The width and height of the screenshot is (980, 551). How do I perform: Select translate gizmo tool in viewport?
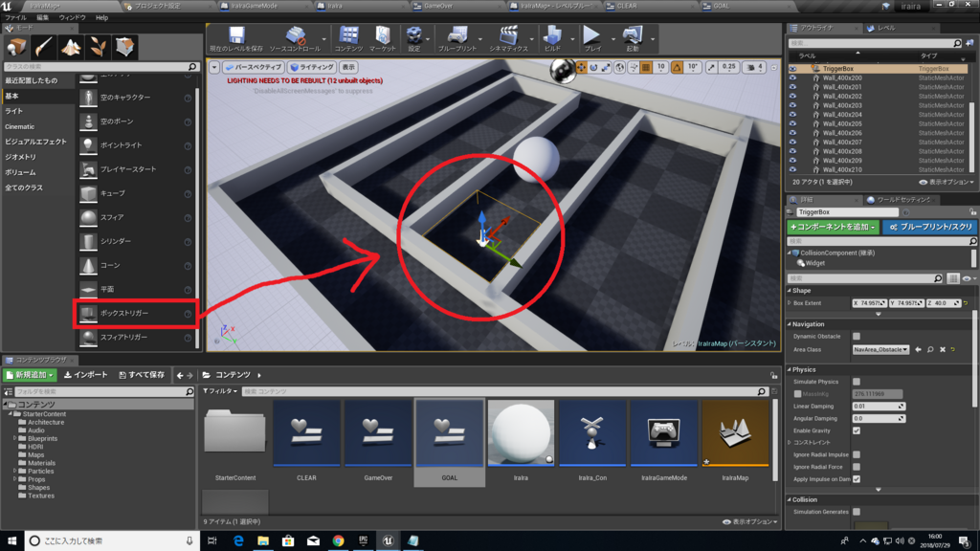(x=581, y=67)
